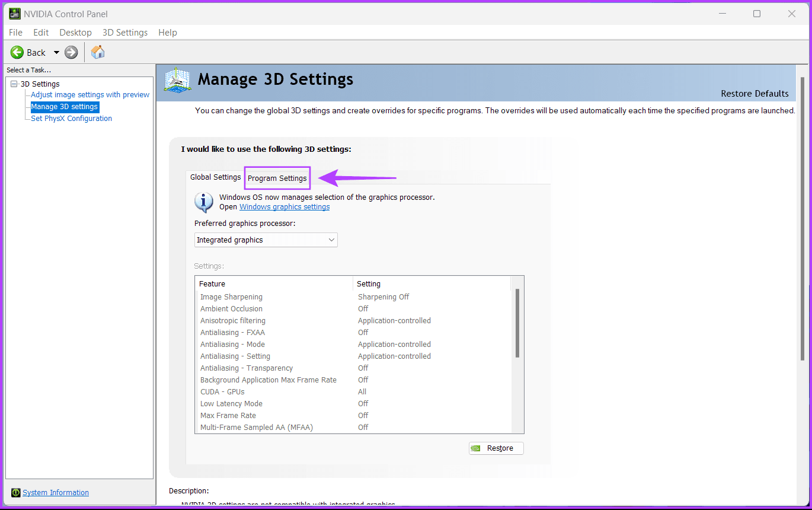The image size is (812, 510).
Task: Click the All value for CUDA - GPUs
Action: click(x=362, y=392)
